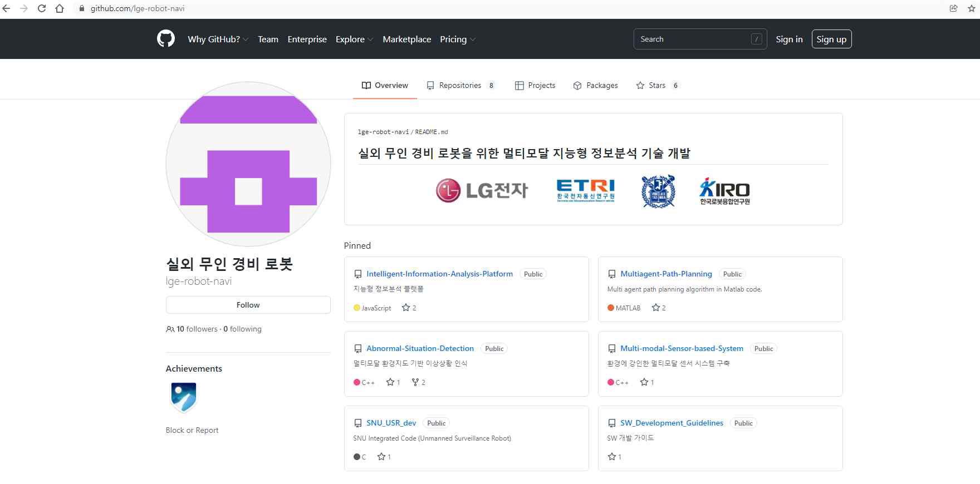Click the followers people icon
The height and width of the screenshot is (484, 980).
point(170,329)
